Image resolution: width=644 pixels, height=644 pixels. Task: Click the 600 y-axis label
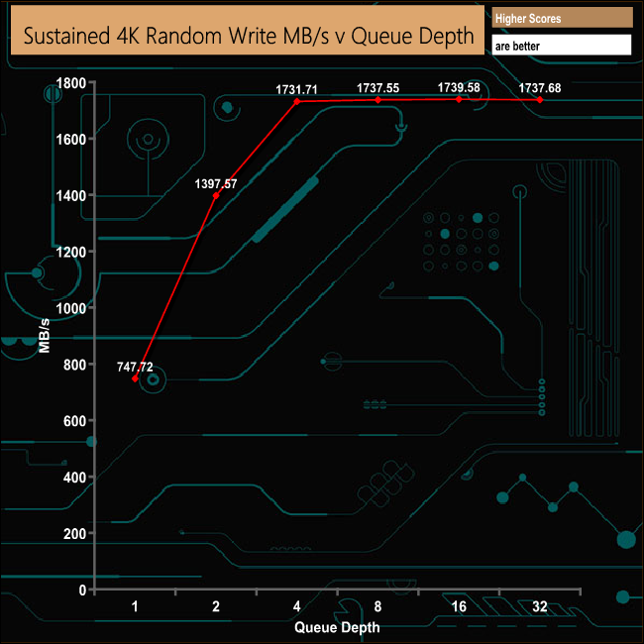pos(74,421)
